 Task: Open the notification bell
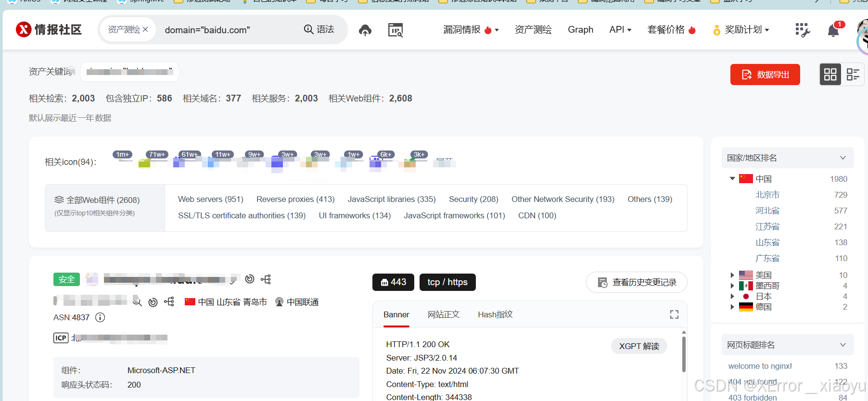coord(833,30)
